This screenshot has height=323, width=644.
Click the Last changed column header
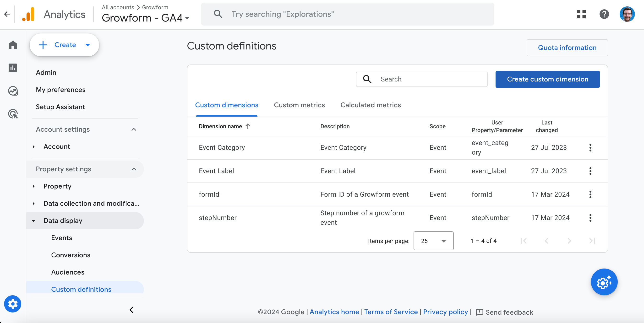[546, 126]
